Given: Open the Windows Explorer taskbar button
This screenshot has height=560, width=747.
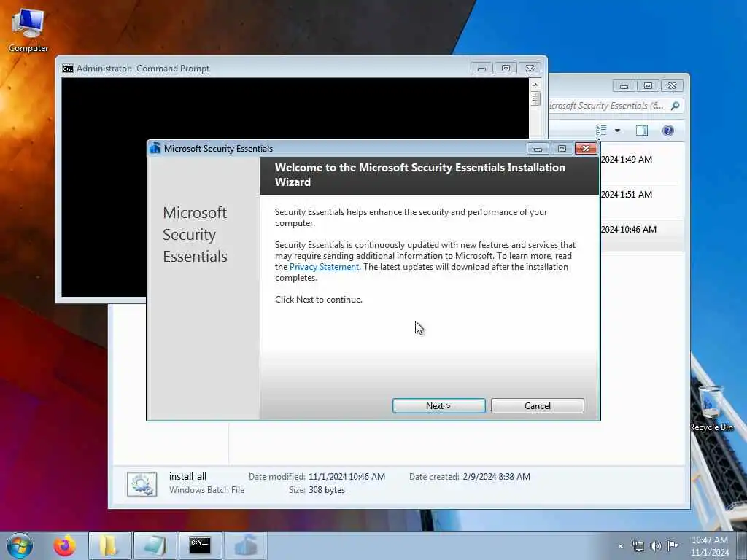Looking at the screenshot, I should point(109,545).
